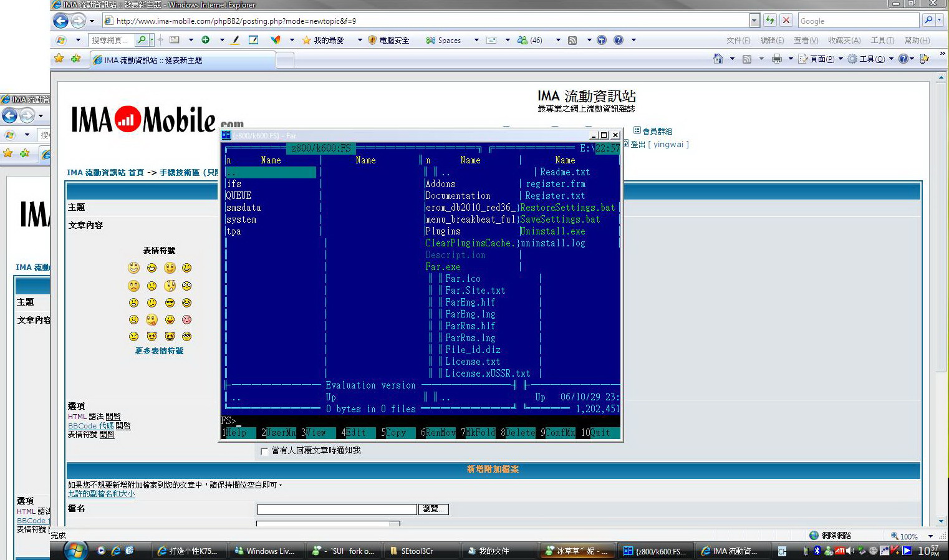Screen dimensions: 949x560
Task: Click the 檔名 file name input field
Action: pos(337,509)
